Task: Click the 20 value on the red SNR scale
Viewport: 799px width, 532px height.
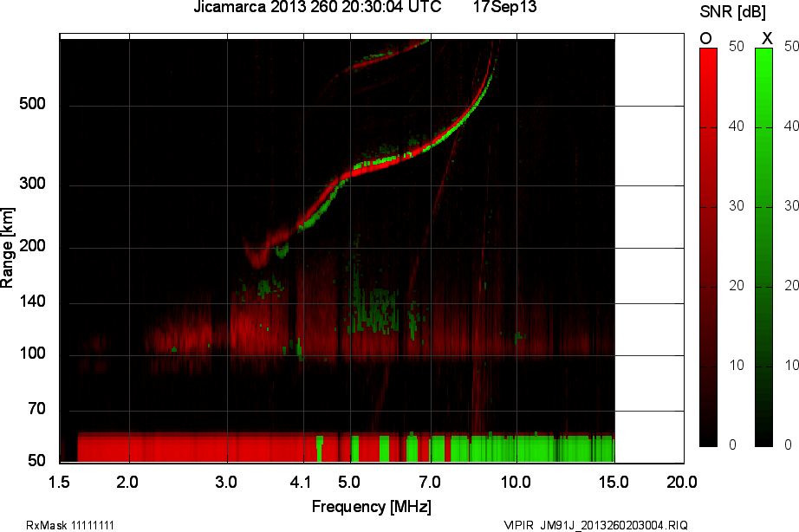Action: coord(737,285)
